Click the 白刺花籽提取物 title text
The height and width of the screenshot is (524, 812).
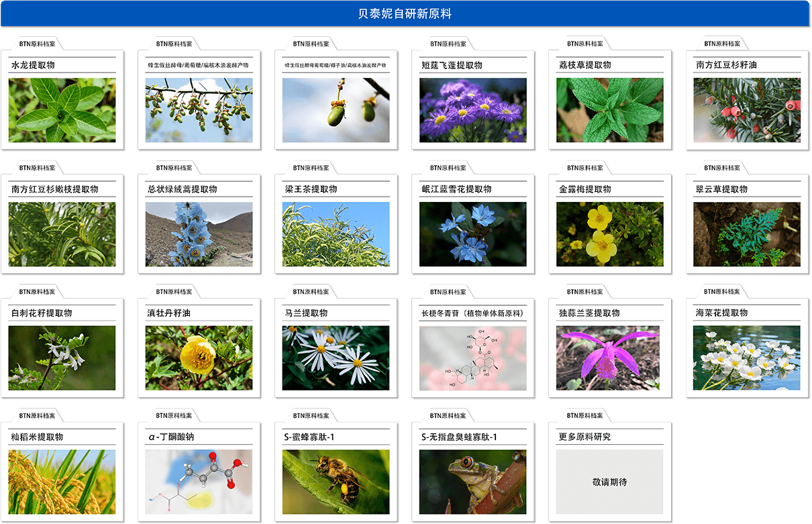(42, 313)
